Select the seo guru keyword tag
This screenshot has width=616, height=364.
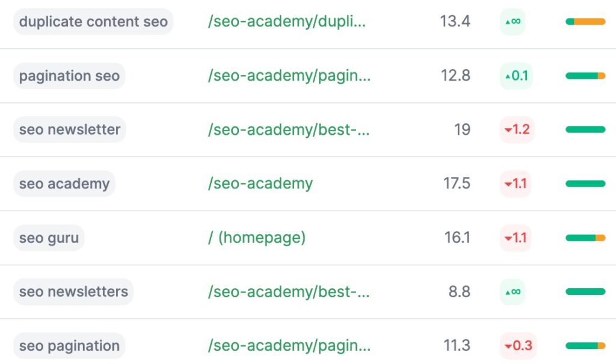tap(49, 238)
